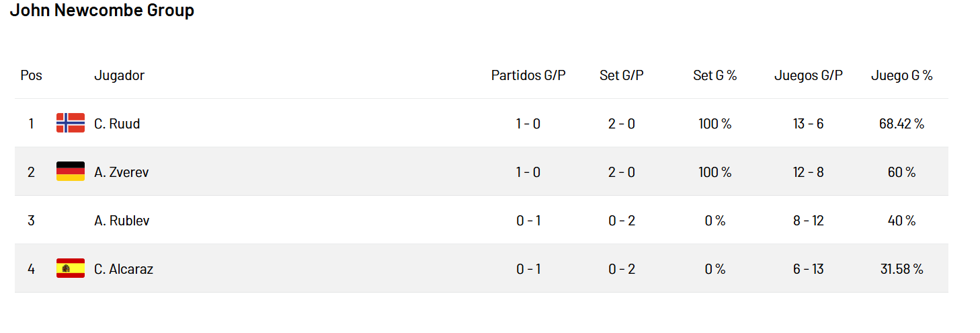Click the Juego G % column header
This screenshot has height=333, width=980.
point(902,75)
